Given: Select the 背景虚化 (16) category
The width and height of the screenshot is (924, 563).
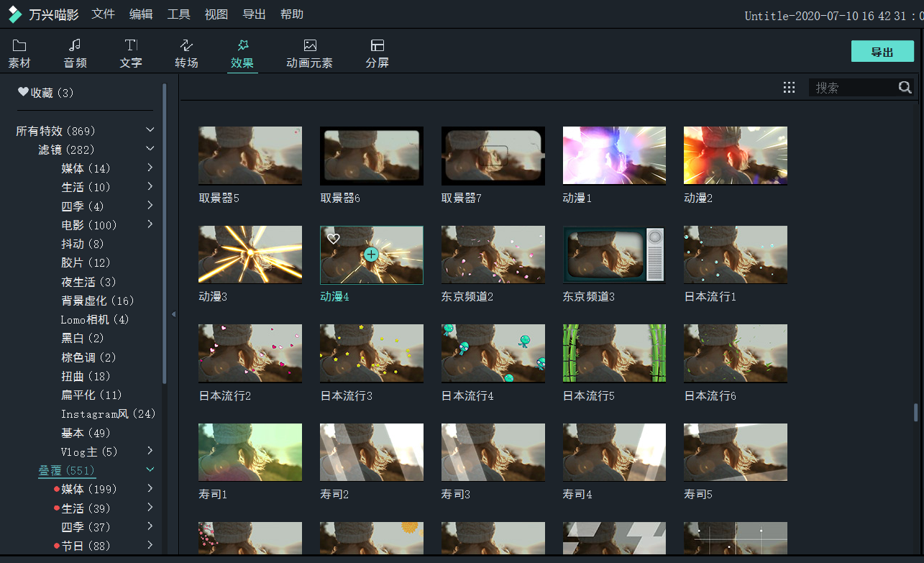Looking at the screenshot, I should [x=98, y=301].
